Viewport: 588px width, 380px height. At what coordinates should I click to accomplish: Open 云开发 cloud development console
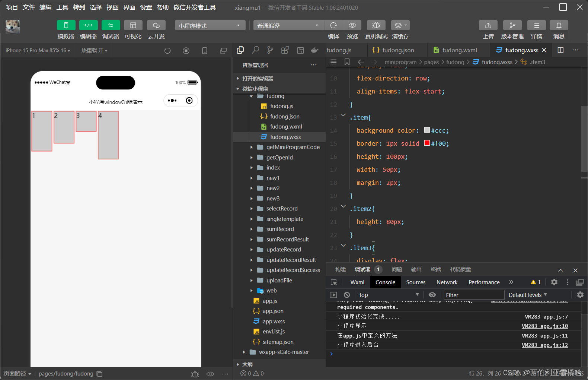pyautogui.click(x=156, y=25)
